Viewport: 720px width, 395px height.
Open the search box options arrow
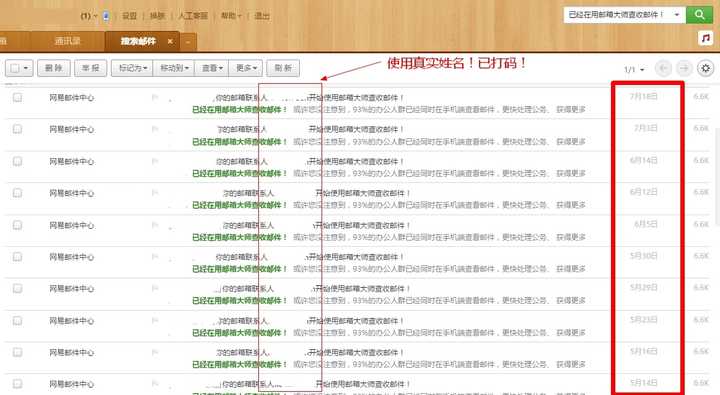coord(677,15)
